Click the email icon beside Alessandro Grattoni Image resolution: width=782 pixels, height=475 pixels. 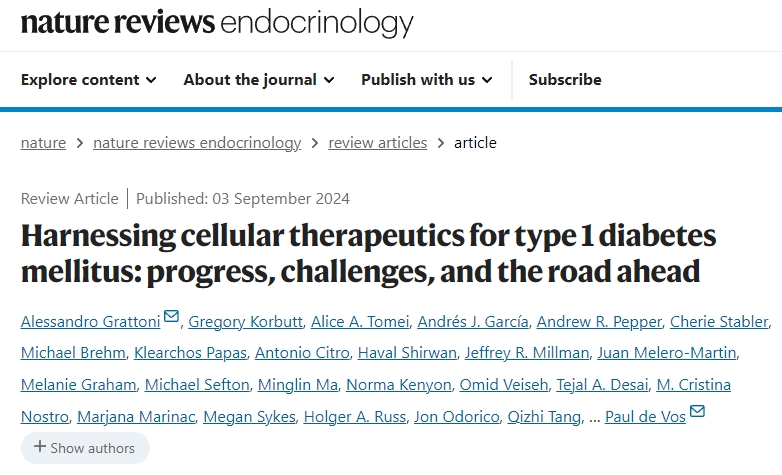171,318
